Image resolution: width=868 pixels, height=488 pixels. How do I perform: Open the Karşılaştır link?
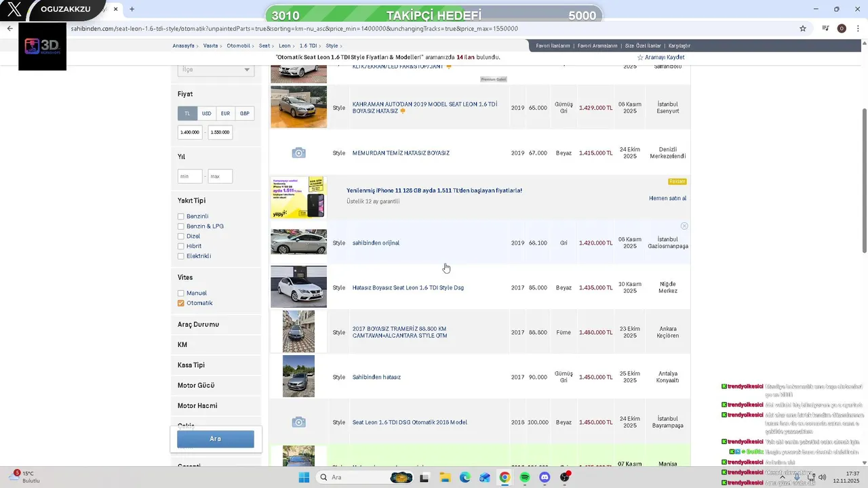coord(679,45)
